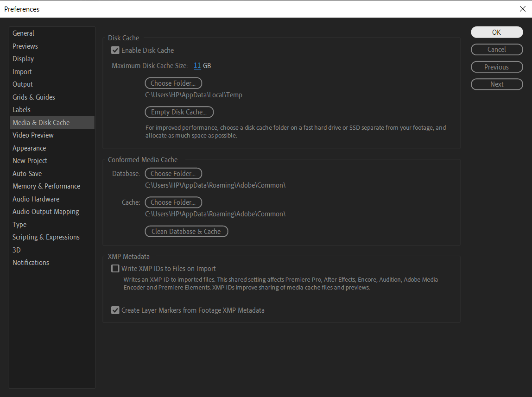The height and width of the screenshot is (397, 532).
Task: Go to the Previous preferences page
Action: click(497, 67)
